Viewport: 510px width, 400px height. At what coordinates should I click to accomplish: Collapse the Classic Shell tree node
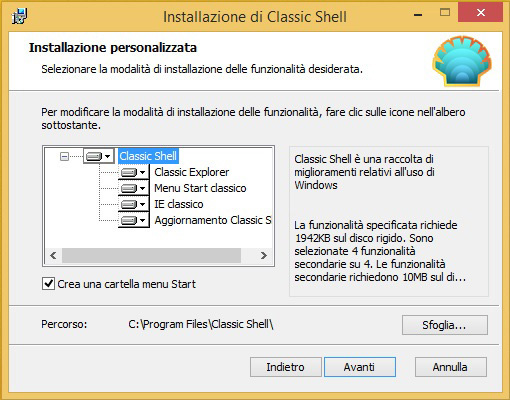(x=64, y=156)
